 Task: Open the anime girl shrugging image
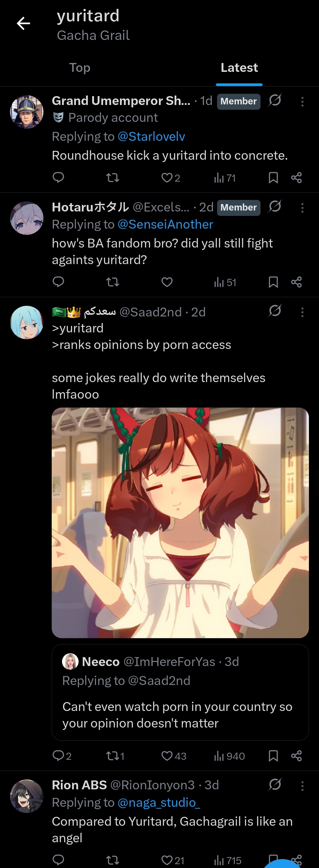[180, 522]
